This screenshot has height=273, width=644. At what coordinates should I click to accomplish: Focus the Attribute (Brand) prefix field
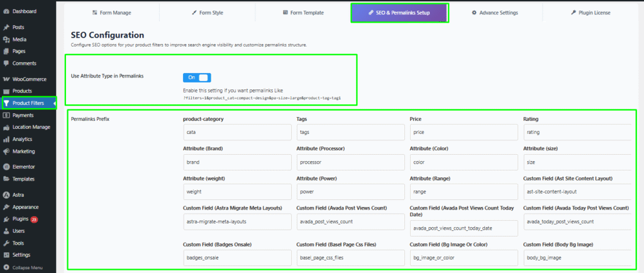tap(238, 162)
